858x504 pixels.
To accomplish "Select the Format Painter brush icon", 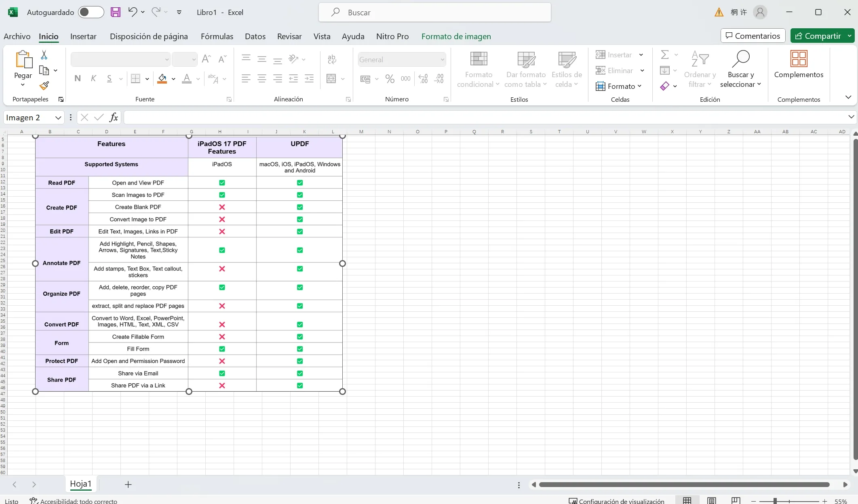I will click(x=44, y=86).
